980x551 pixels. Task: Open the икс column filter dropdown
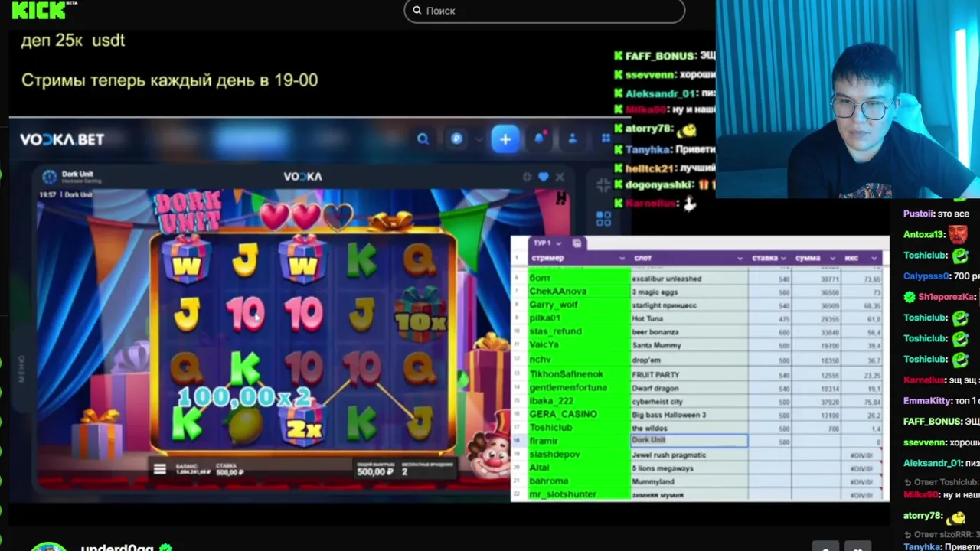point(874,259)
